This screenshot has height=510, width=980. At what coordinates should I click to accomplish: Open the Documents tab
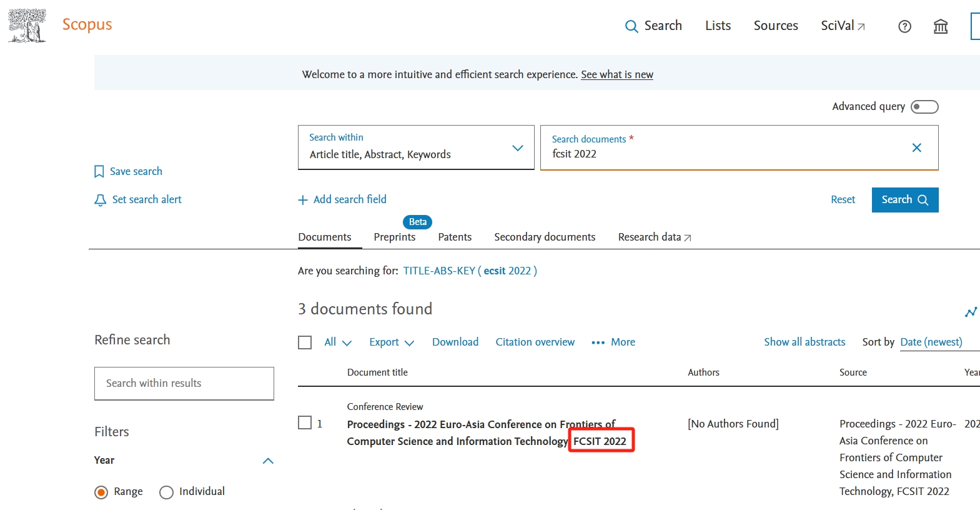pos(325,237)
